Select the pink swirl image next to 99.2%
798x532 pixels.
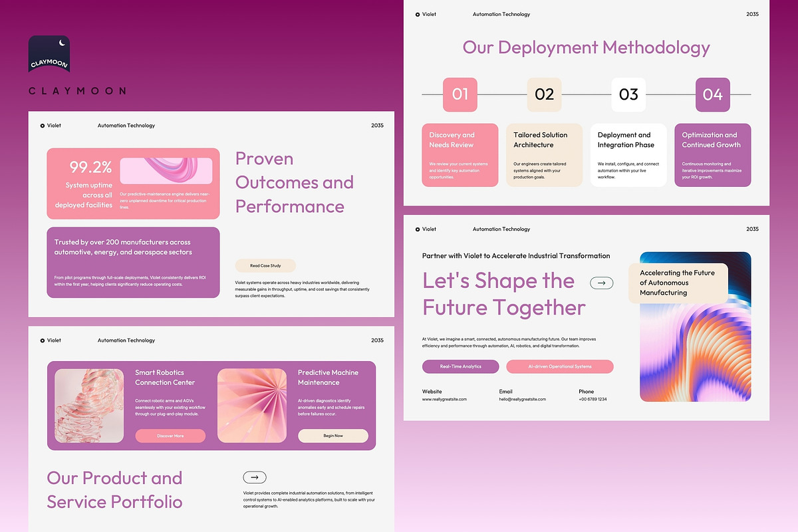pyautogui.click(x=166, y=171)
